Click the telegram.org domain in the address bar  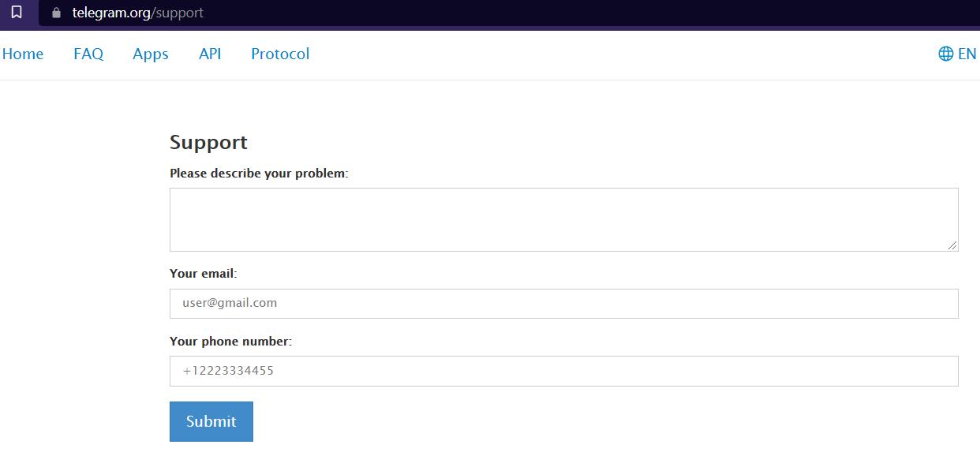coord(111,13)
